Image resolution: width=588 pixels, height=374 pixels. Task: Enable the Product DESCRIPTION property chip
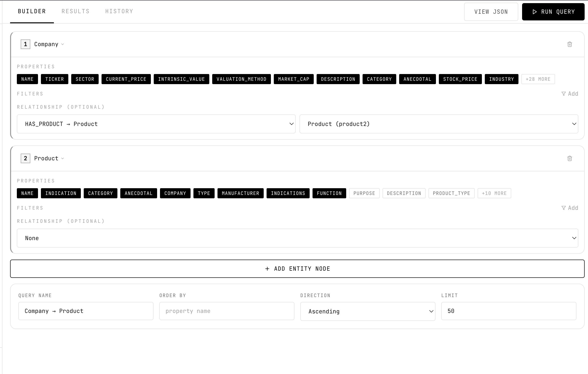404,193
